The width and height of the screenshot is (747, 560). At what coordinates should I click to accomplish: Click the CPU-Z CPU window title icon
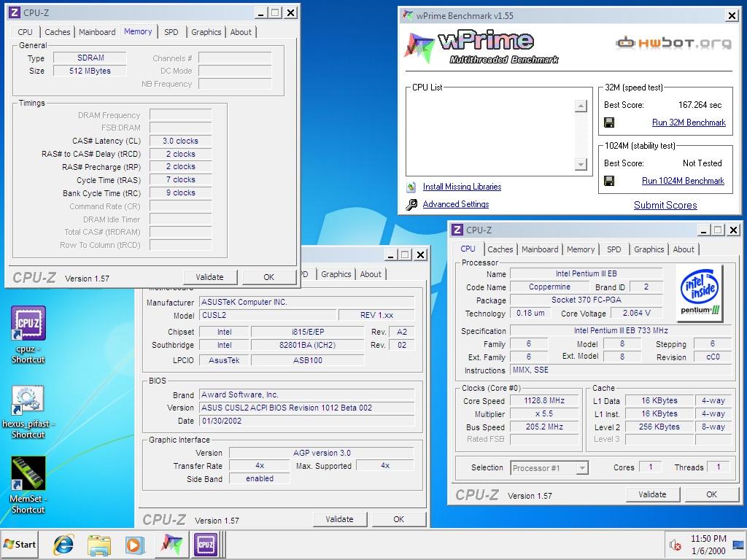click(x=457, y=230)
